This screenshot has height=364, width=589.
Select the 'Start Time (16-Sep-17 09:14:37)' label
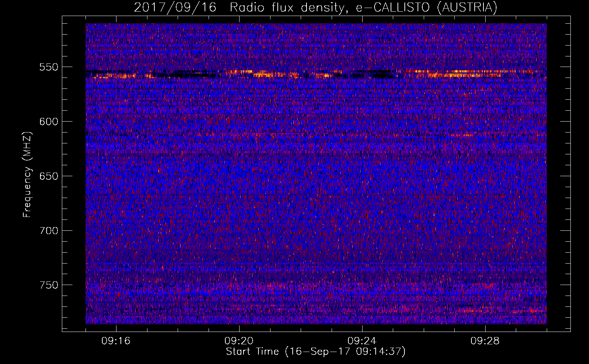316,352
